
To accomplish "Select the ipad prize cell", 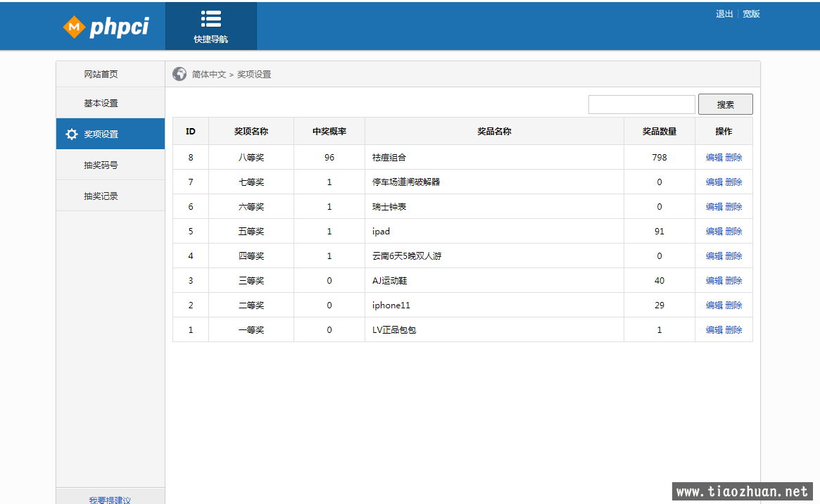I will click(494, 231).
